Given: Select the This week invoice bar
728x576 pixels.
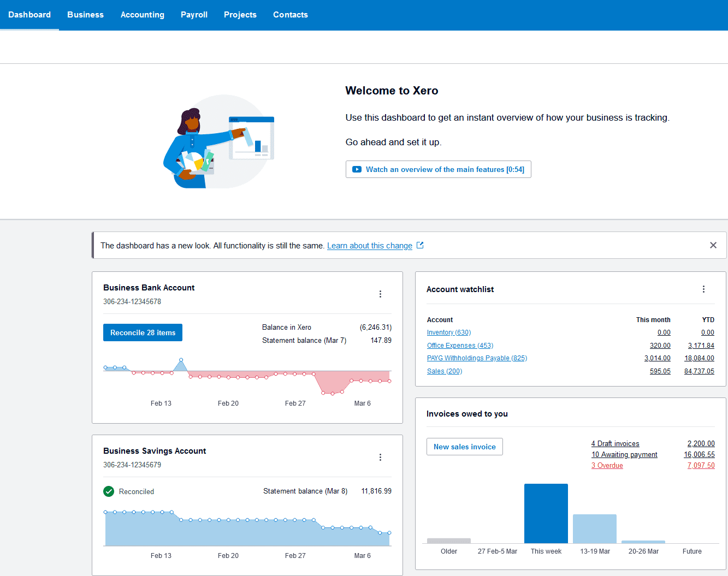Looking at the screenshot, I should point(546,513).
